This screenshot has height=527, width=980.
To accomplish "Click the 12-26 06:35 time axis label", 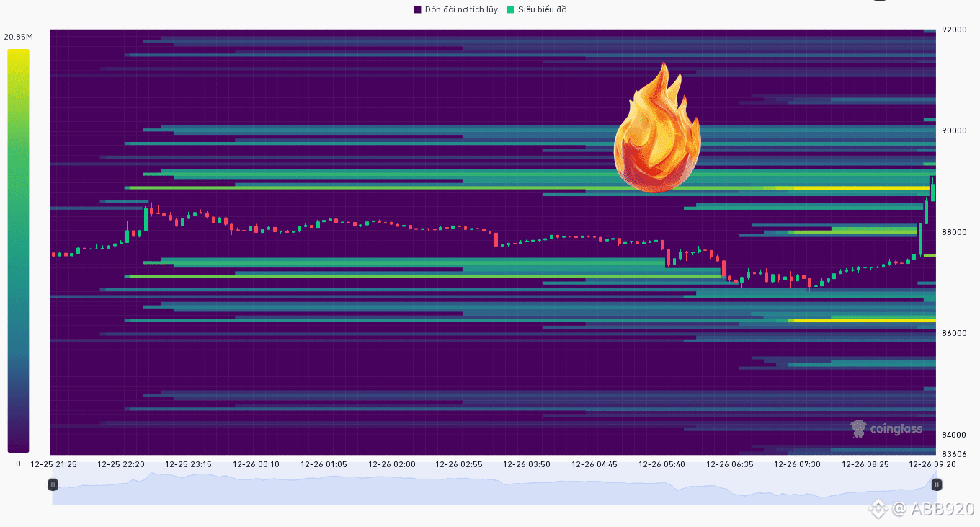I will pos(730,464).
